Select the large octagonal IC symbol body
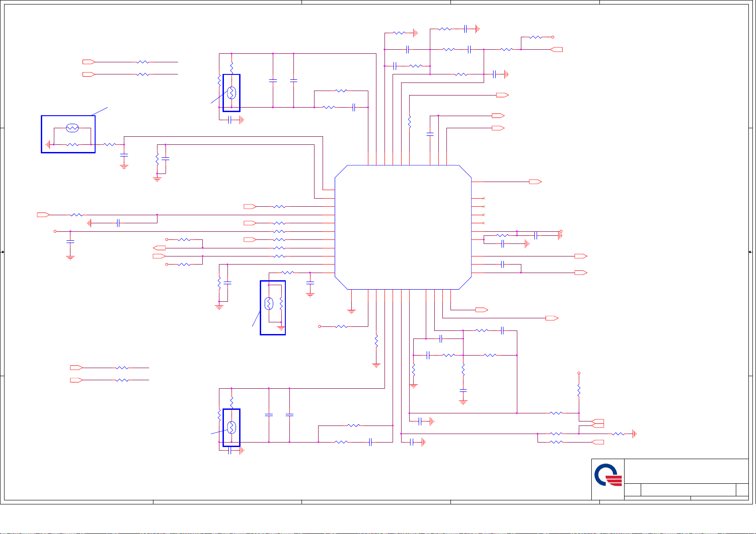 [403, 227]
